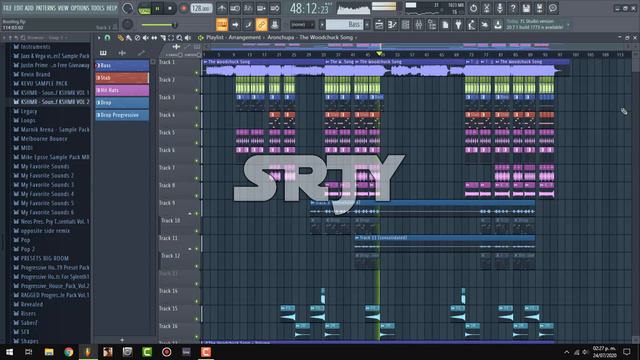Viewport: 640px width, 360px height.
Task: Open the plugin picker plug icon
Action: tap(458, 25)
